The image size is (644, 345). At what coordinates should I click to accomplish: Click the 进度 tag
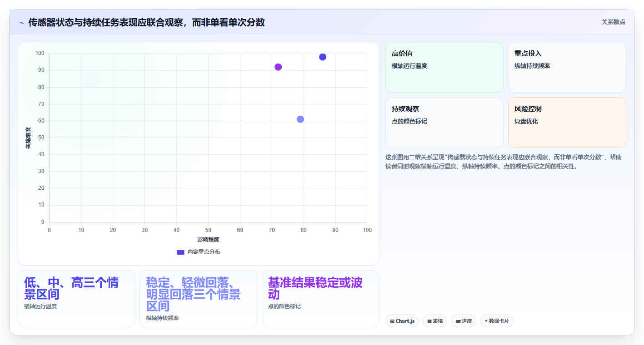tap(464, 321)
